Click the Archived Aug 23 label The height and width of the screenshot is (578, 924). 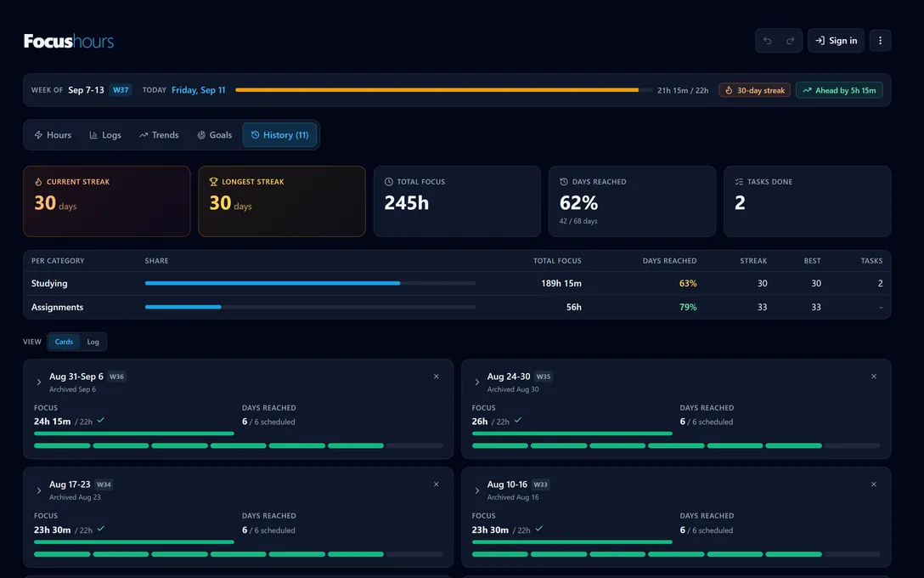pyautogui.click(x=75, y=497)
